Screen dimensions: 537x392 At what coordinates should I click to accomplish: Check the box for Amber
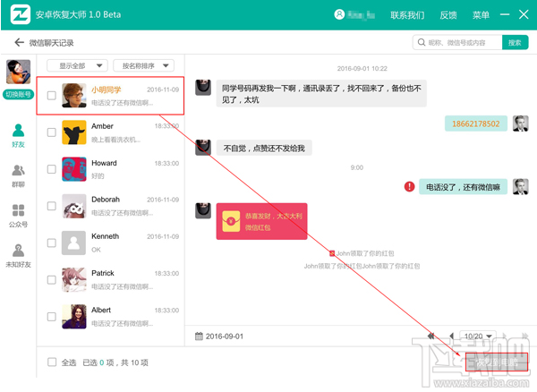pyautogui.click(x=52, y=132)
